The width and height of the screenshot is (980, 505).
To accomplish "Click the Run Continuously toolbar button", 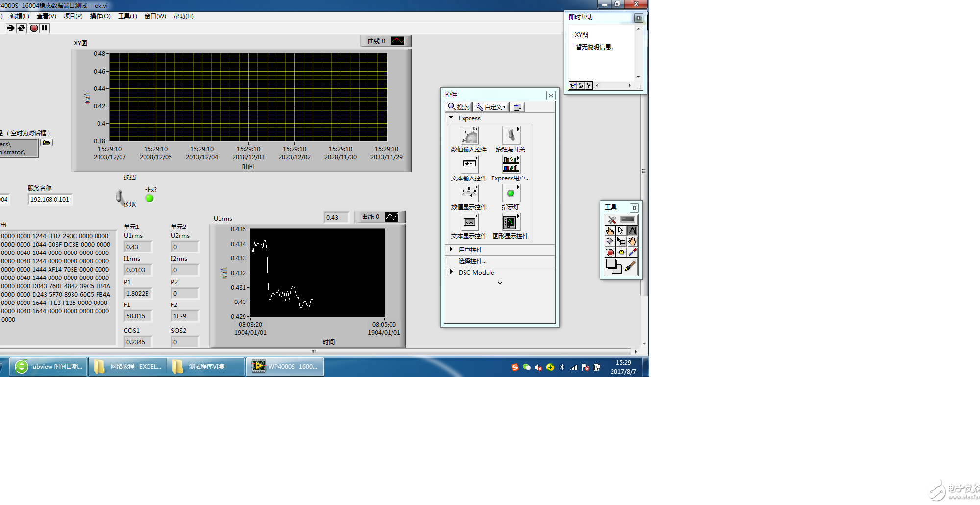I will coord(22,28).
